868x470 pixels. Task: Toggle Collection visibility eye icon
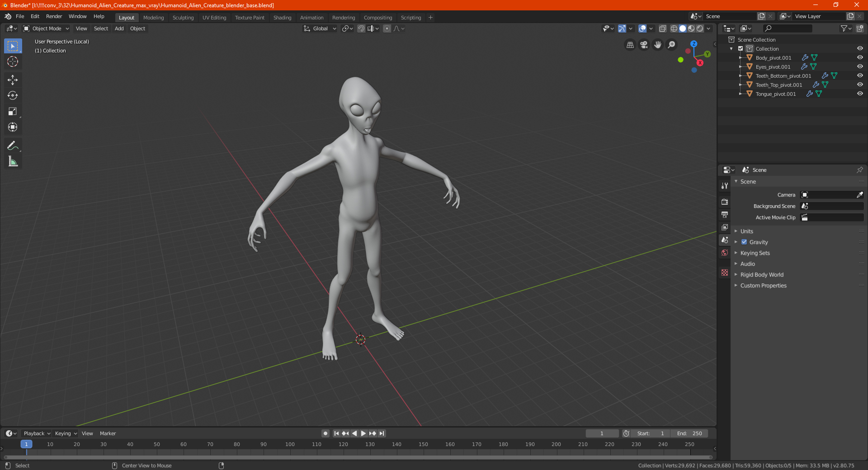click(x=860, y=48)
